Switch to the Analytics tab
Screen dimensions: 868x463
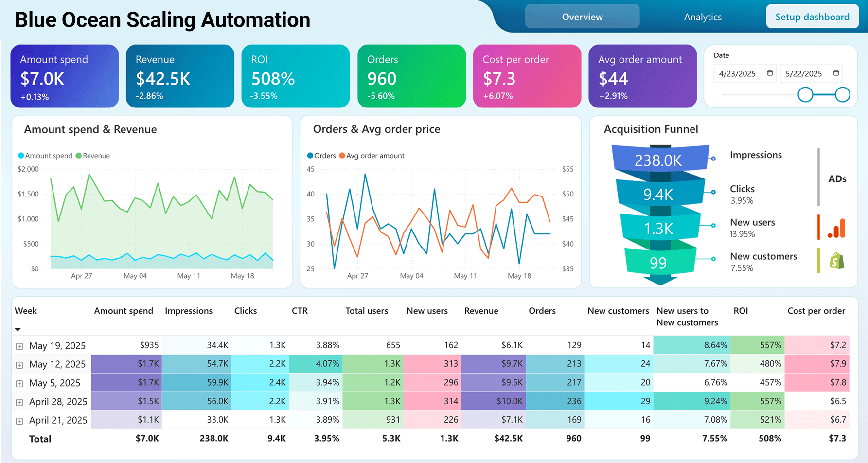click(703, 17)
